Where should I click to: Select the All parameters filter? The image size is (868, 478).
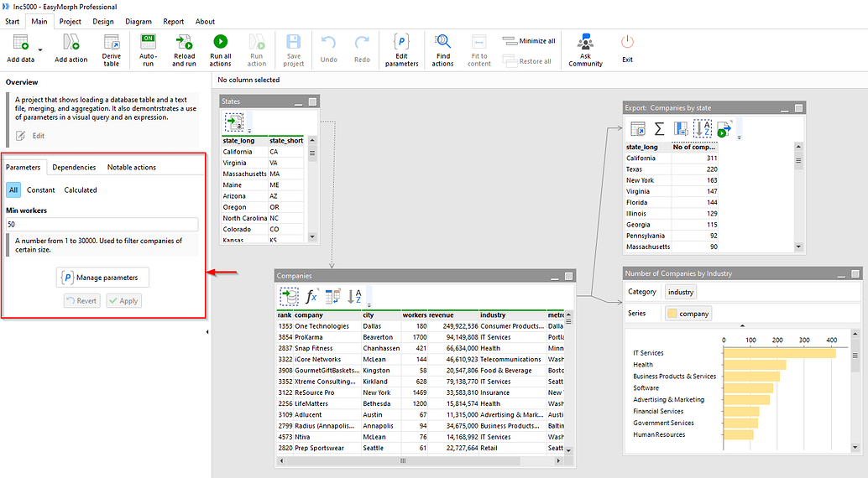[x=13, y=190]
